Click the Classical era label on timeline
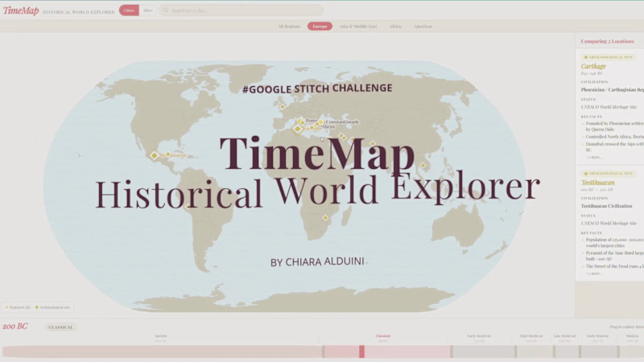 coord(383,336)
